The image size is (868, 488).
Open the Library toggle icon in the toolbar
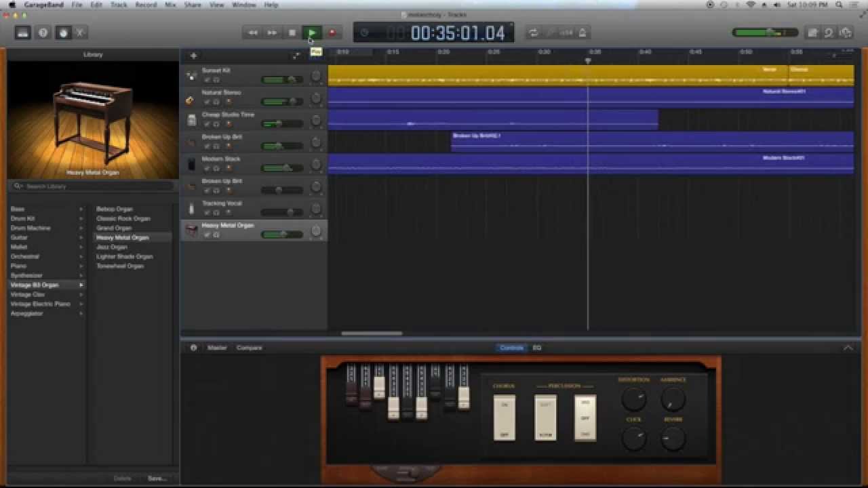23,32
